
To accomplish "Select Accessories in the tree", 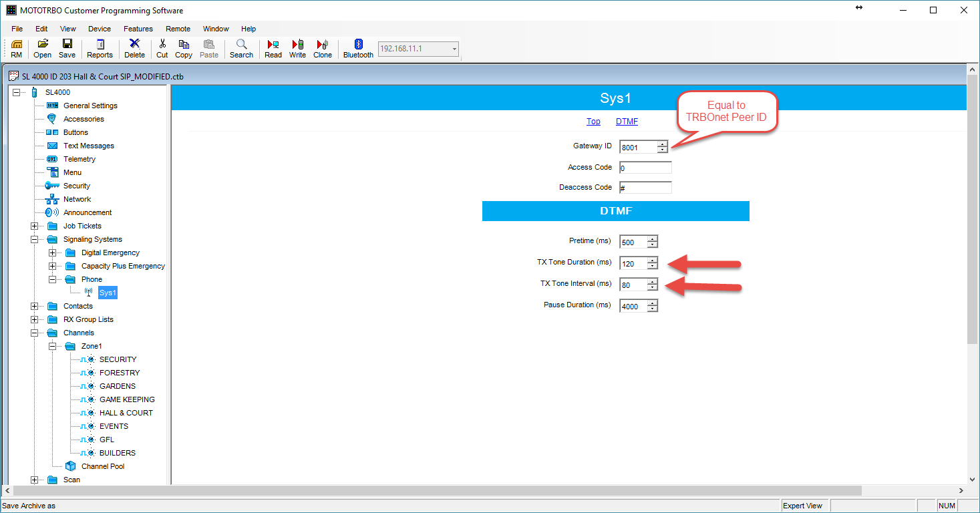I will [x=84, y=119].
